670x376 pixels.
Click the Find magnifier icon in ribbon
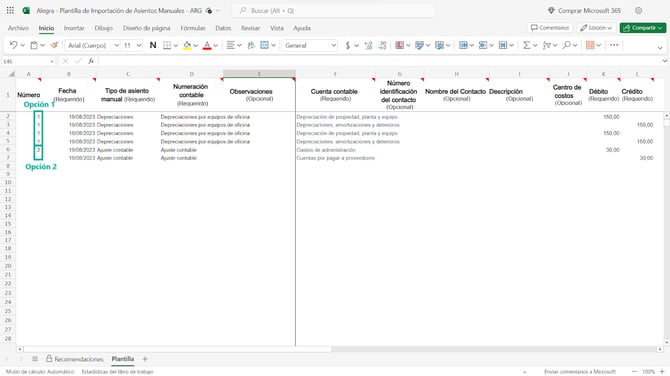[567, 45]
